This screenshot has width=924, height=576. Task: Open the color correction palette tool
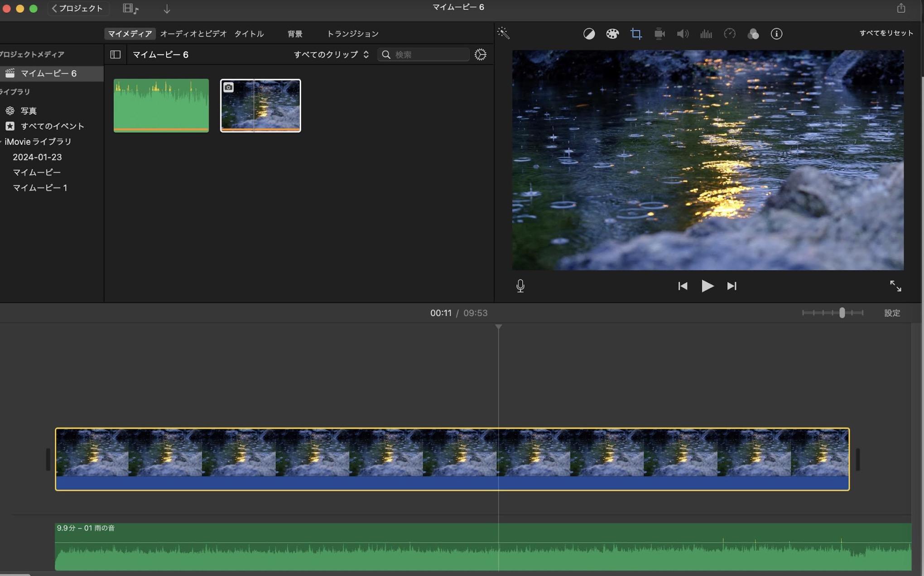(x=612, y=34)
